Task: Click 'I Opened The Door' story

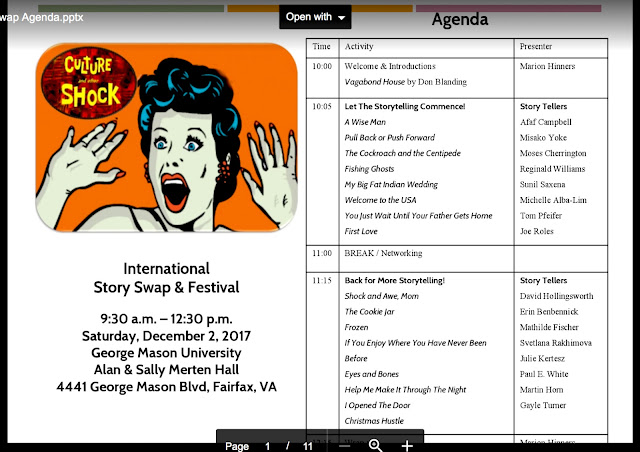Action: pos(378,405)
